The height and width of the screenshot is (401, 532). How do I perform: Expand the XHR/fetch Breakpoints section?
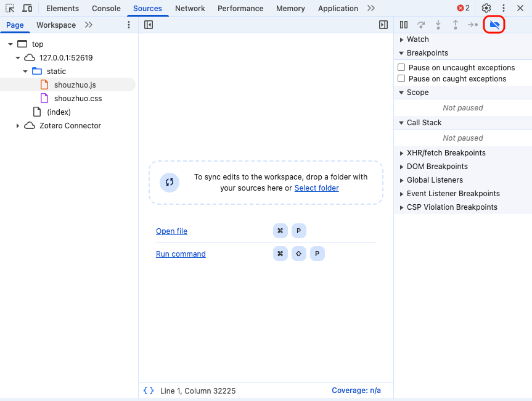tap(402, 153)
